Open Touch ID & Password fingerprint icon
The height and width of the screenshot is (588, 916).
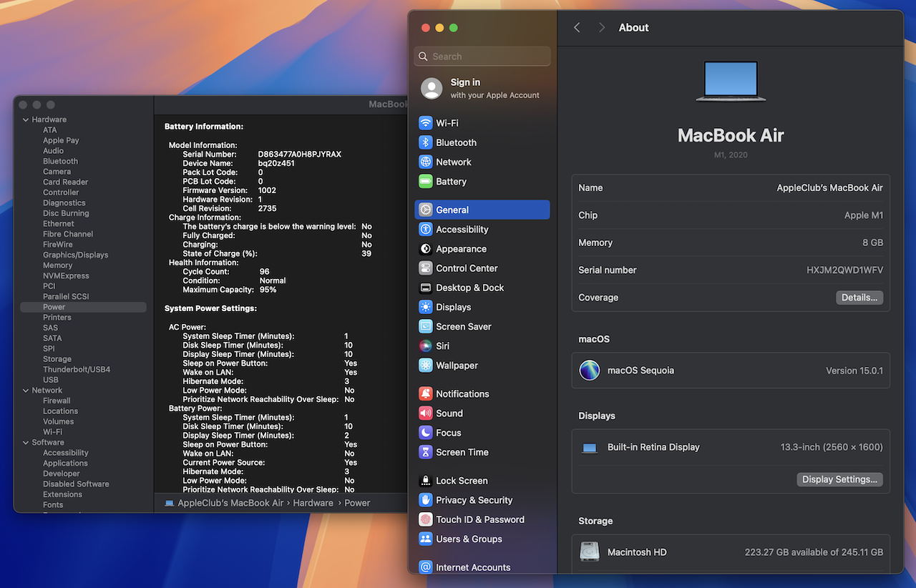point(426,519)
